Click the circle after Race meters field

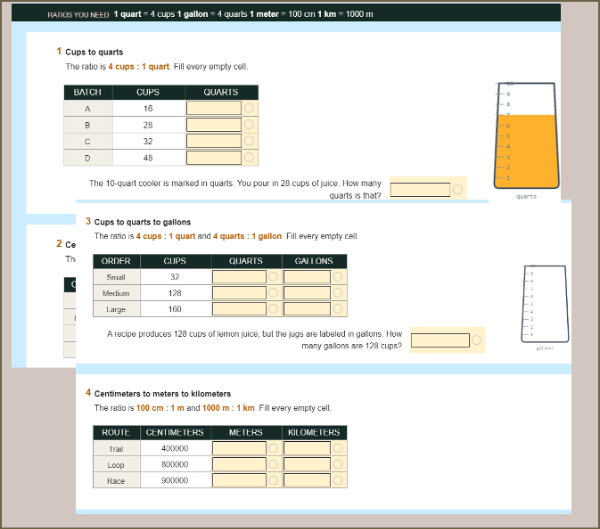pyautogui.click(x=273, y=480)
